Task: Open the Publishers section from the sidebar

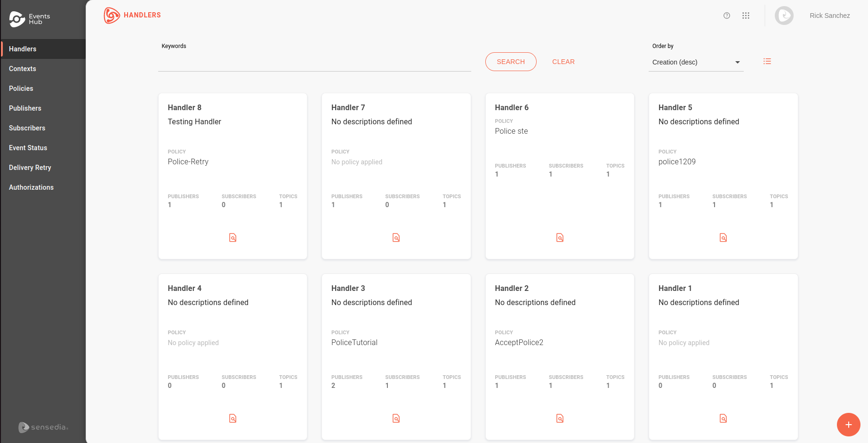Action: pyautogui.click(x=25, y=108)
